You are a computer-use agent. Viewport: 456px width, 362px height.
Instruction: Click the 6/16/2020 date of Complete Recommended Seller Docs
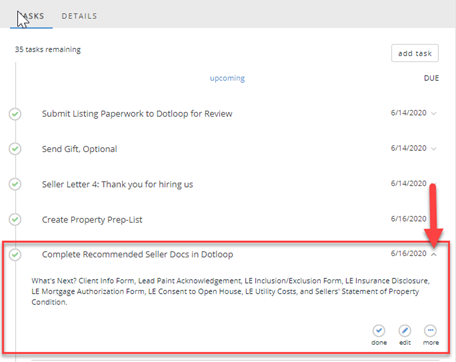pos(409,253)
